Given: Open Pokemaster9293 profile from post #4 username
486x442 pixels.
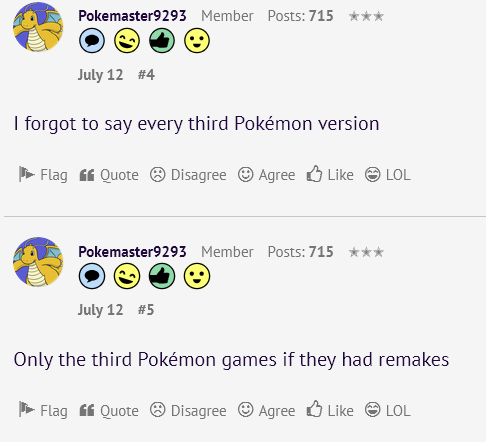Looking at the screenshot, I should click(132, 16).
